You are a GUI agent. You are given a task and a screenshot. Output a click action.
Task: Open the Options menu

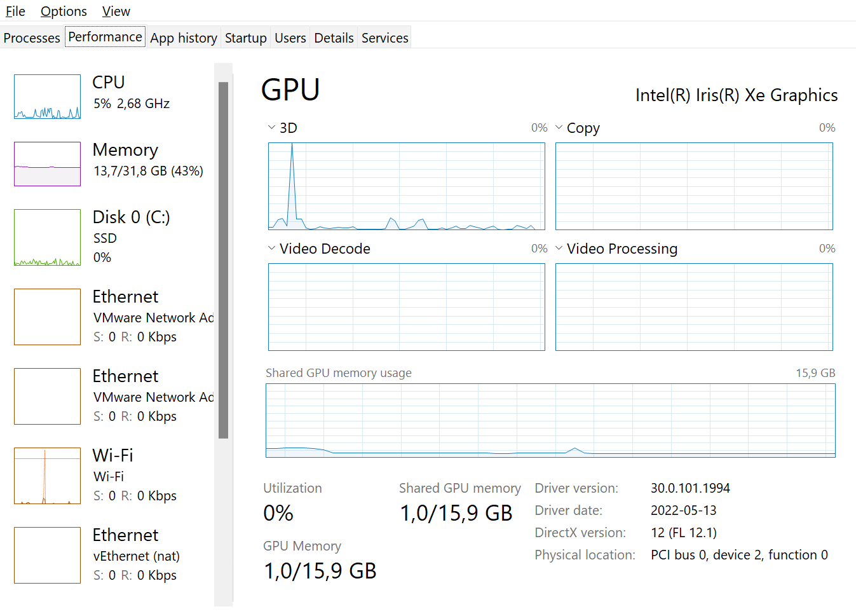pos(63,11)
